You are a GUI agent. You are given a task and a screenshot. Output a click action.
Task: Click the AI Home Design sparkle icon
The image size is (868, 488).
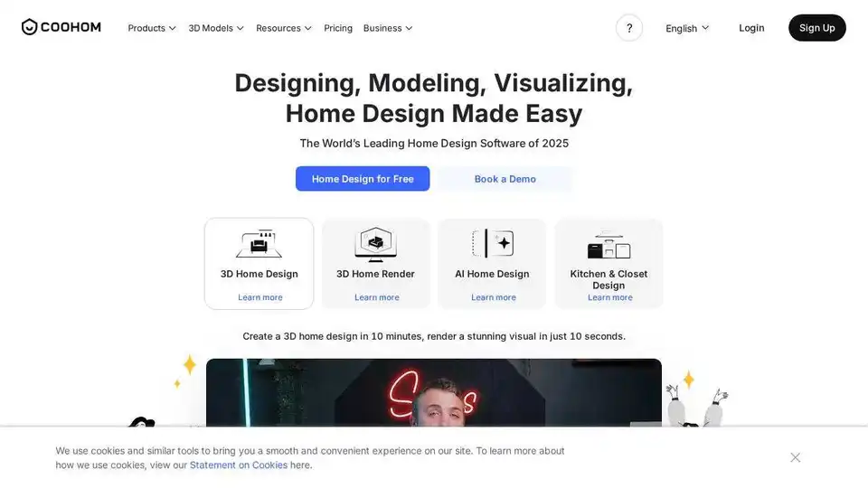493,243
